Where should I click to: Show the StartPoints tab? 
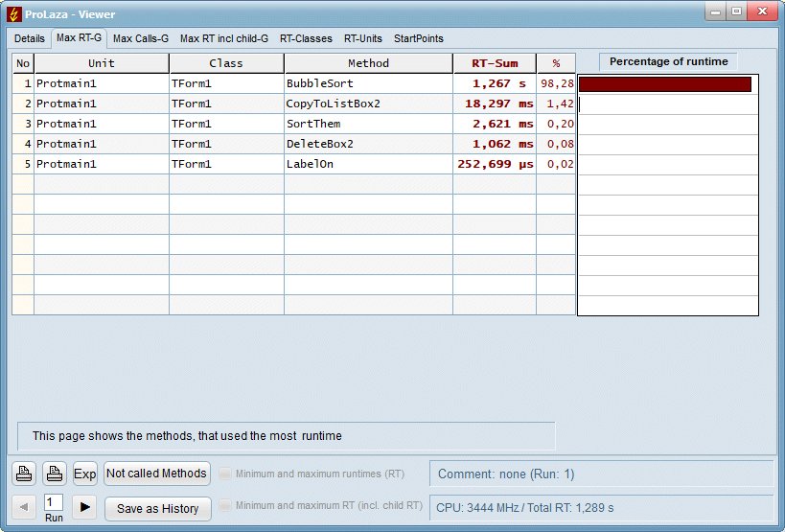point(418,39)
